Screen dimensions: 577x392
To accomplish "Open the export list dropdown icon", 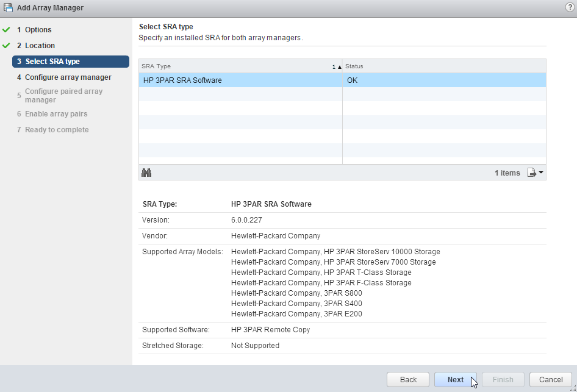I will coord(535,173).
